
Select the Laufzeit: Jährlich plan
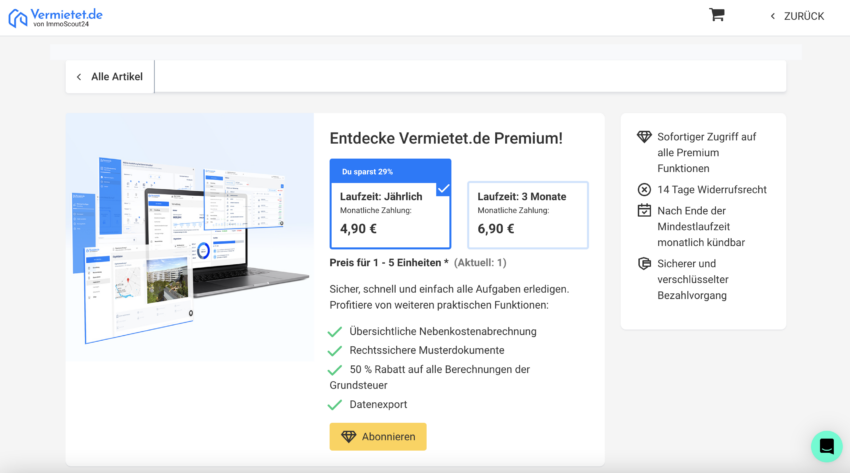(390, 204)
